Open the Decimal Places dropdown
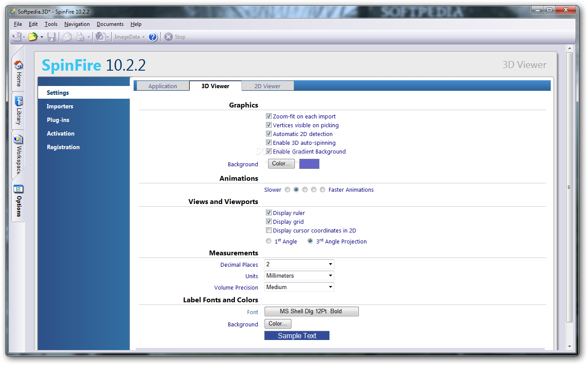Image resolution: width=588 pixels, height=365 pixels. 299,264
